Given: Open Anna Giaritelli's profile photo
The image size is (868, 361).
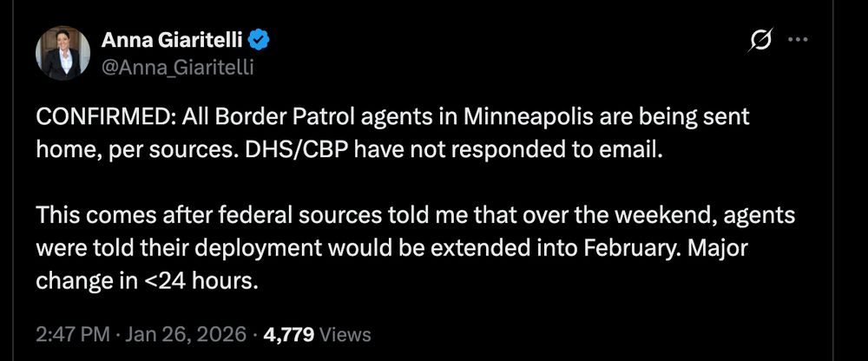Looking at the screenshot, I should (63, 52).
